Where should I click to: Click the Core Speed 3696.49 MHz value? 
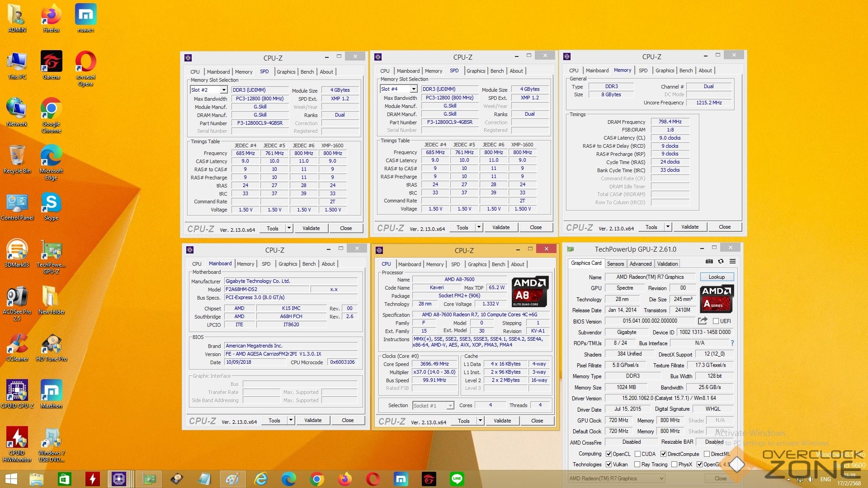[434, 364]
